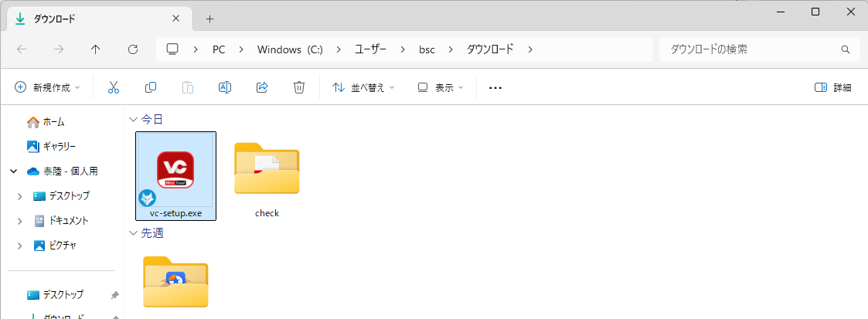Go forward with the right arrow
Image resolution: width=868 pixels, height=319 pixels.
[59, 49]
